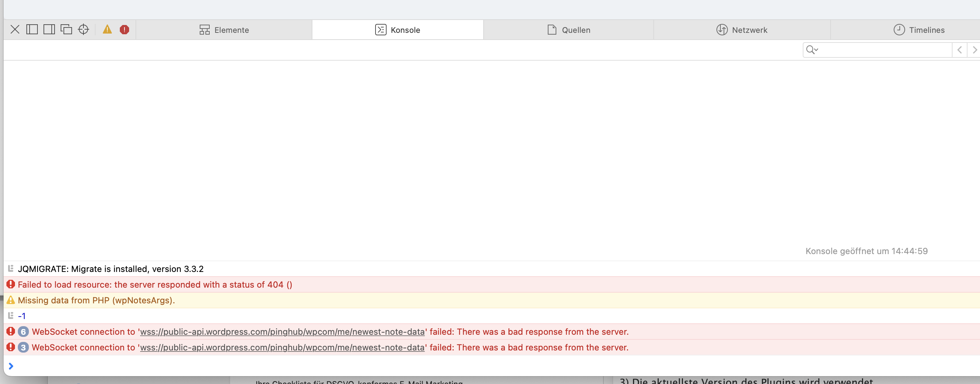Open the Timelines tab
This screenshot has height=384, width=980.
919,30
